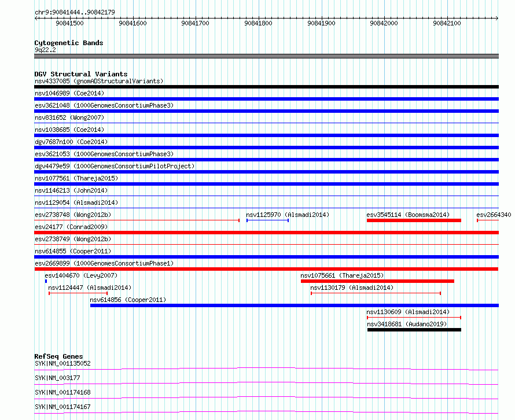Click nsv1129054 (Alsmadi2014) variant label
Screen dimensions: 515x420
point(76,202)
